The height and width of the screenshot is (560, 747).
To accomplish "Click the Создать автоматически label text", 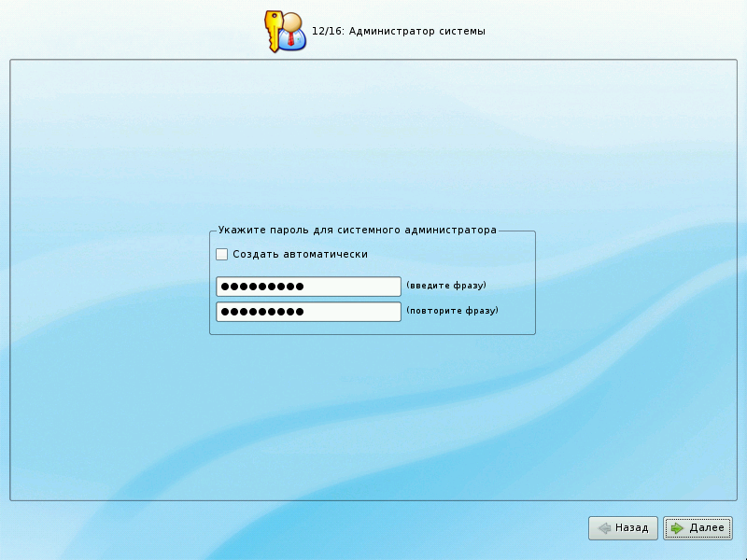I will (x=300, y=254).
